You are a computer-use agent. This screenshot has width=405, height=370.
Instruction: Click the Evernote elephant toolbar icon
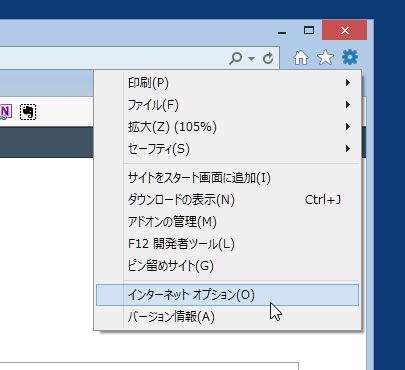(28, 112)
